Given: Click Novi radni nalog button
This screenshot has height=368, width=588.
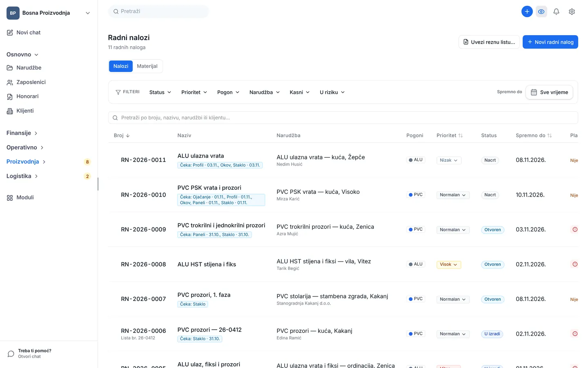Looking at the screenshot, I should [550, 42].
